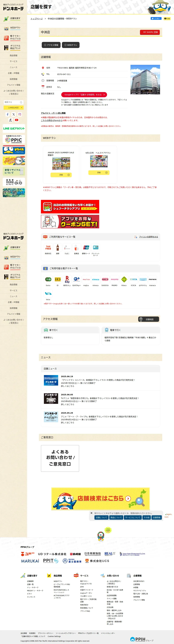Close the chat prompt with the X
Viewport: 174px width, 644px height.
pos(91,513)
